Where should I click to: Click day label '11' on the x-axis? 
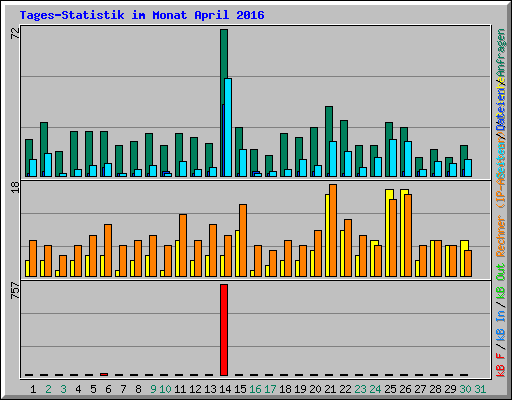pyautogui.click(x=180, y=389)
